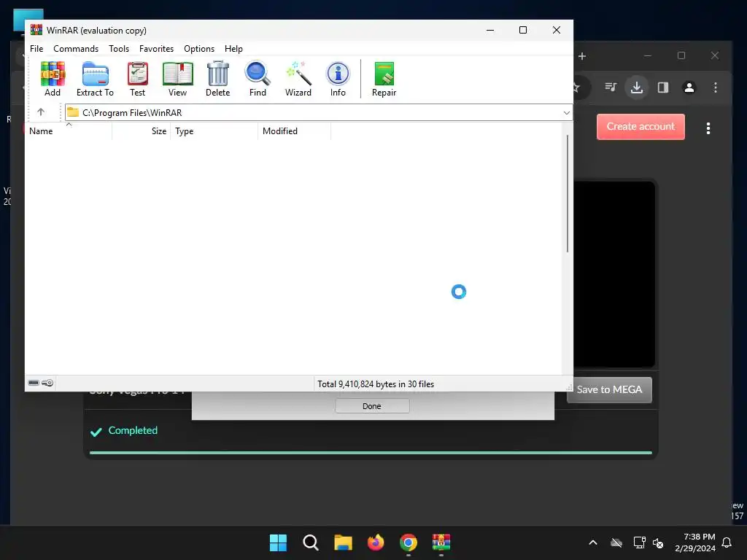This screenshot has height=560, width=747.
Task: Open File Explorer from taskbar
Action: 343,542
